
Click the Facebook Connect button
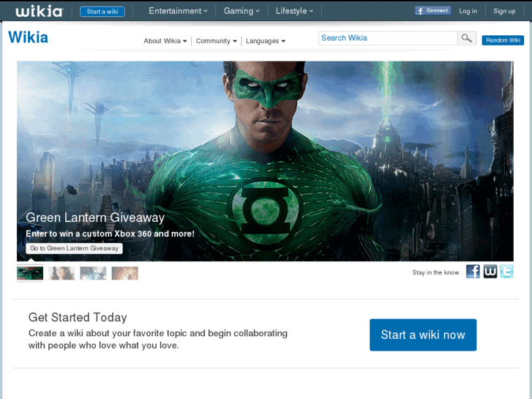[432, 11]
